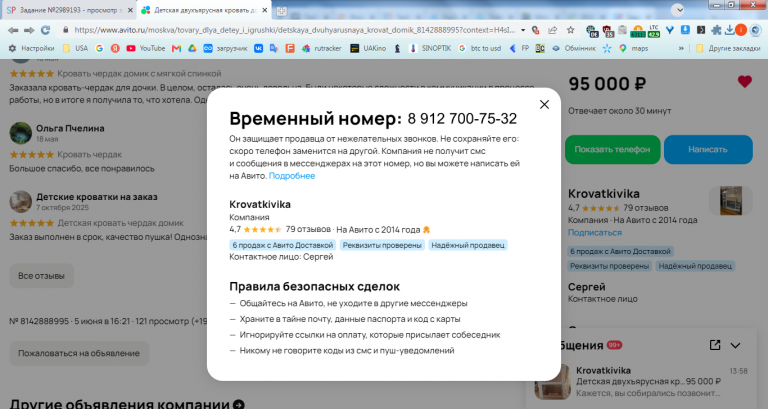Open the Подписаться link under Krovatkivika
Viewport: 768px width, 409px height.
coord(595,233)
